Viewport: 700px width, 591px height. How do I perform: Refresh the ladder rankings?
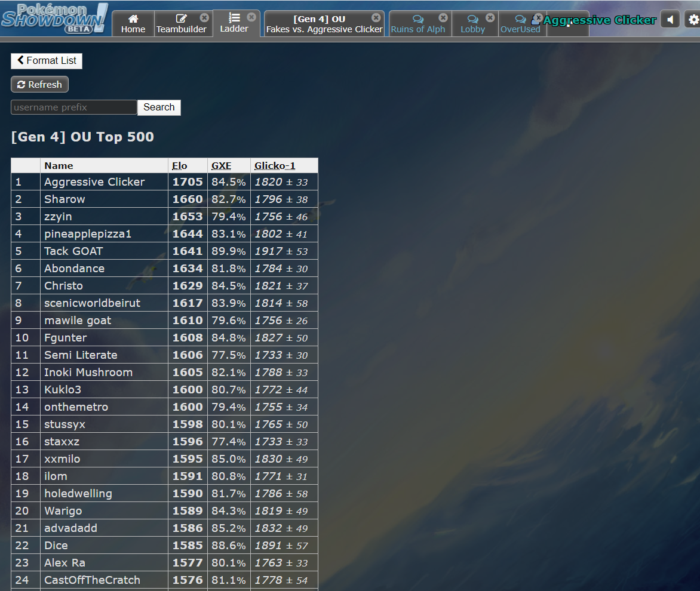[x=39, y=85]
